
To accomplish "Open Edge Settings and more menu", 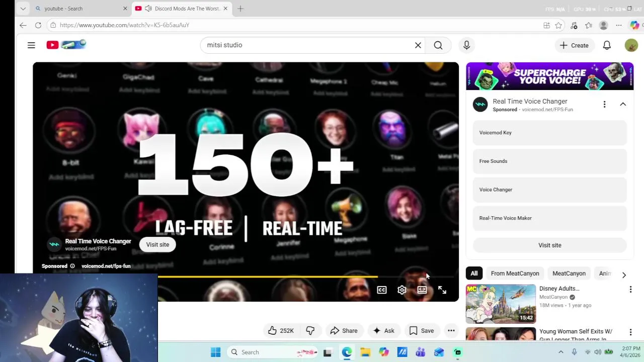I will tap(619, 25).
